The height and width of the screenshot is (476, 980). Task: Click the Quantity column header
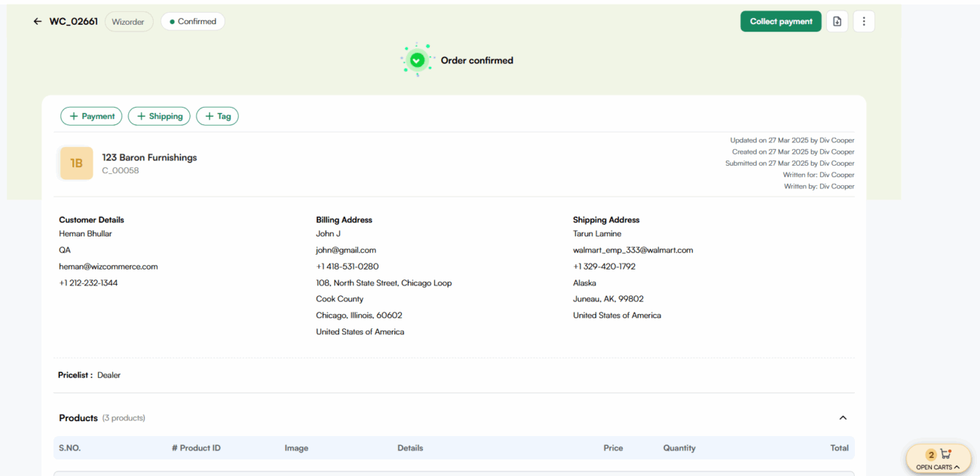click(x=679, y=448)
